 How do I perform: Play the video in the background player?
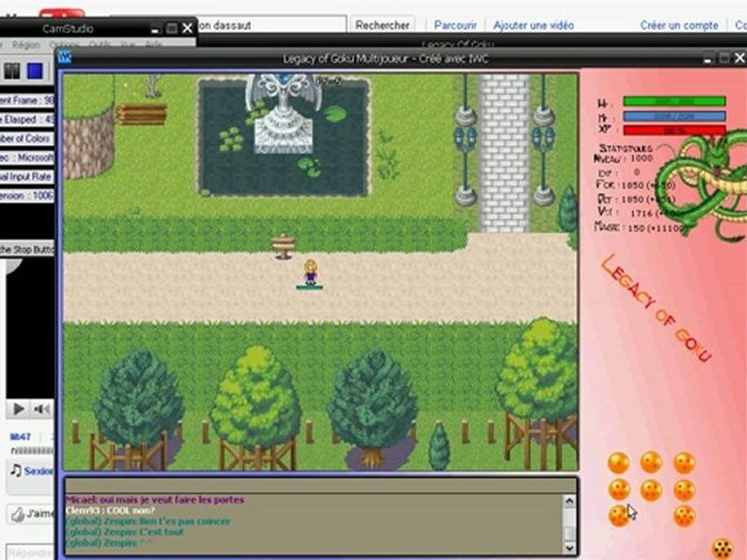(x=18, y=408)
